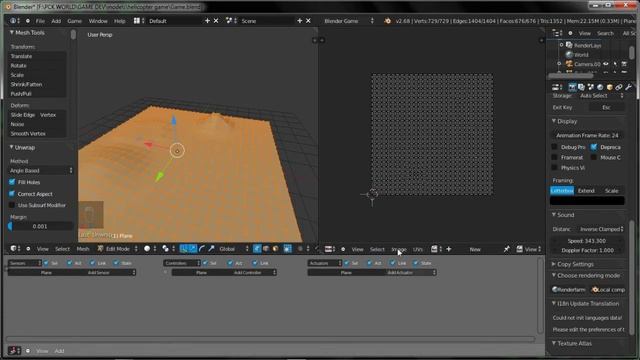The height and width of the screenshot is (360, 640).
Task: Enable the Mouse Cursor checkbox
Action: pyautogui.click(x=594, y=157)
